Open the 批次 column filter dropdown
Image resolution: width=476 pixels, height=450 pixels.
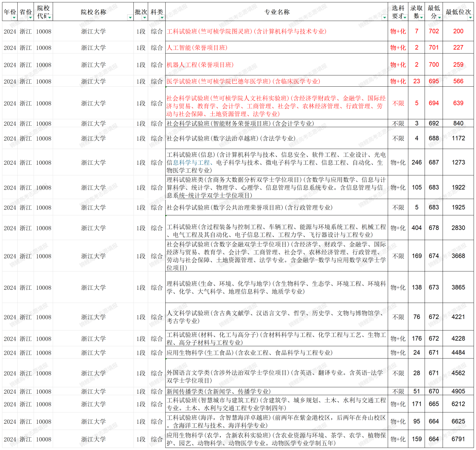pos(145,17)
